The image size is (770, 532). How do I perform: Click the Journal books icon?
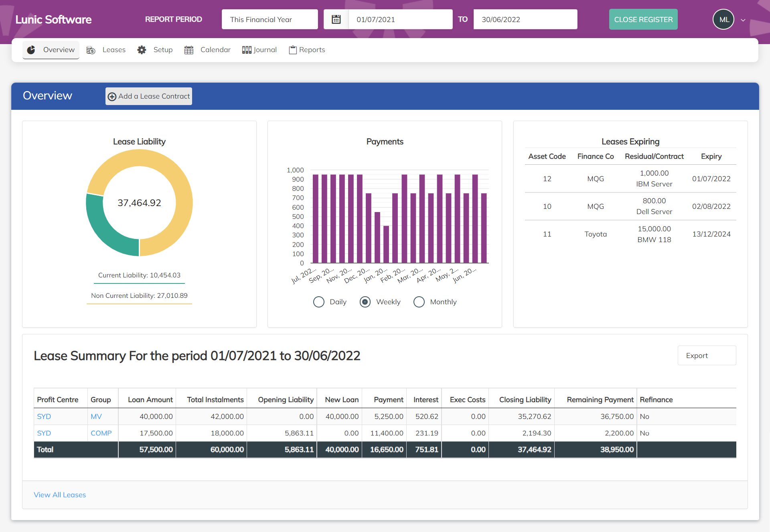tap(247, 50)
